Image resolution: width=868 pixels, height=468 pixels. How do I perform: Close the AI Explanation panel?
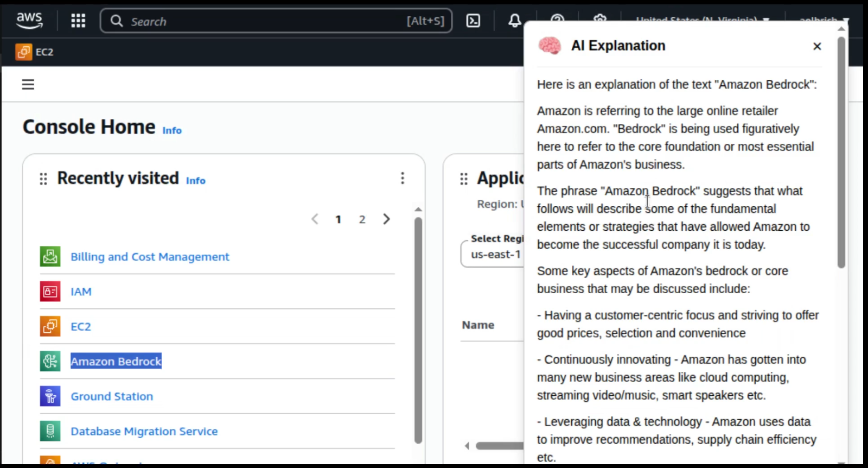tap(817, 46)
